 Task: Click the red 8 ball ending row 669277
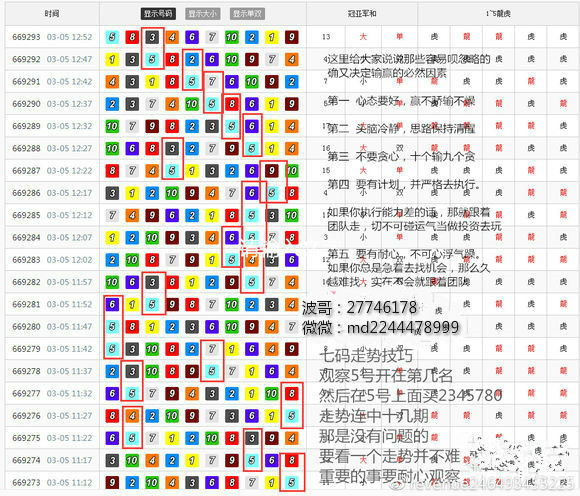point(291,394)
